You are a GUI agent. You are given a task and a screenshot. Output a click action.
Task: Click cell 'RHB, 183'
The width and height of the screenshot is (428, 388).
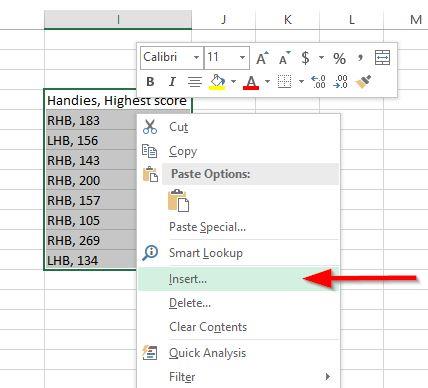click(x=91, y=120)
